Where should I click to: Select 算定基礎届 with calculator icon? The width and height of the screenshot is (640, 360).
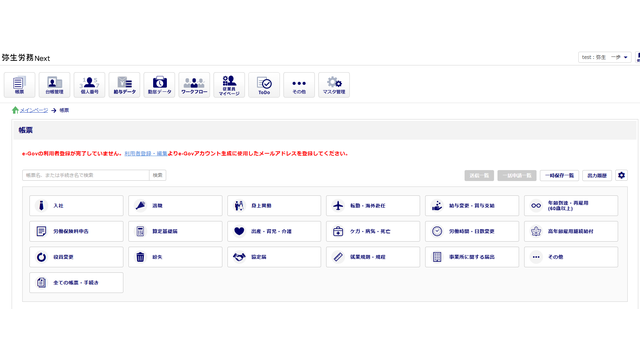[x=175, y=231]
